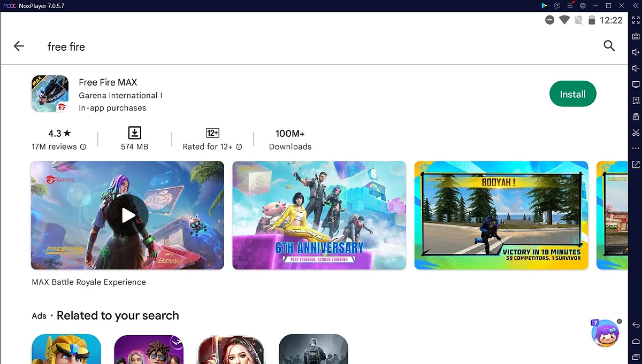The image size is (642, 364).
Task: Click the free fire search query field
Action: (66, 47)
